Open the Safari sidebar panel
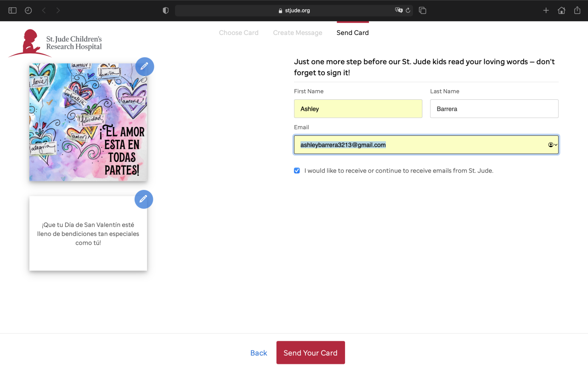 click(12, 10)
